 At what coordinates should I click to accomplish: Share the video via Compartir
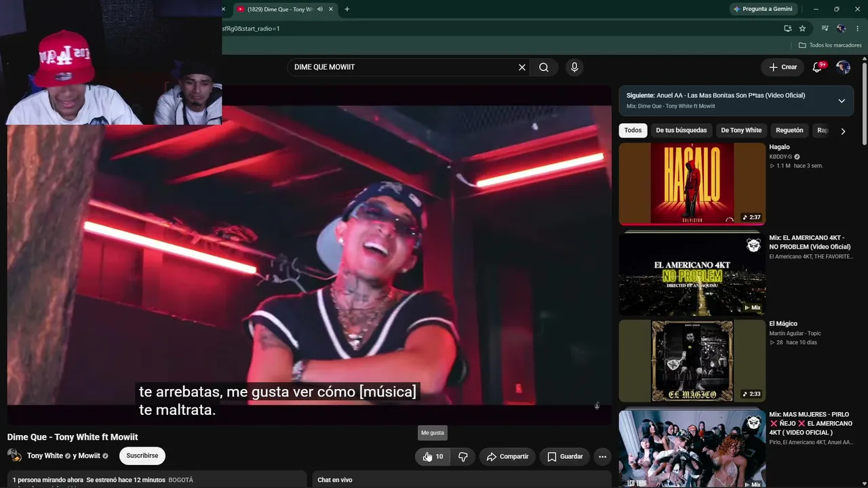point(507,456)
